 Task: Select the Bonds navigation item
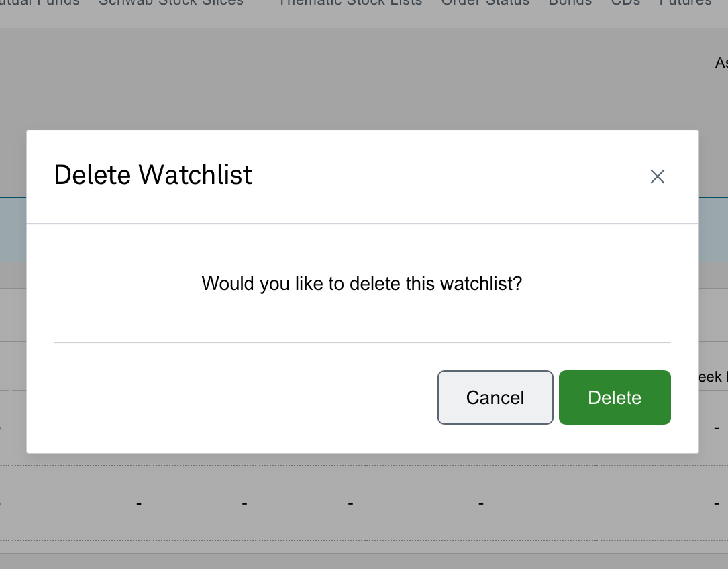pos(570,3)
